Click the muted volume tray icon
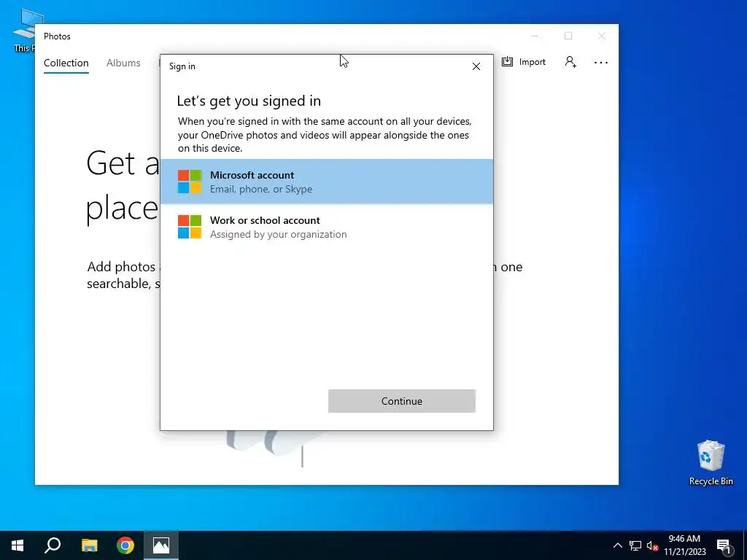 point(652,545)
